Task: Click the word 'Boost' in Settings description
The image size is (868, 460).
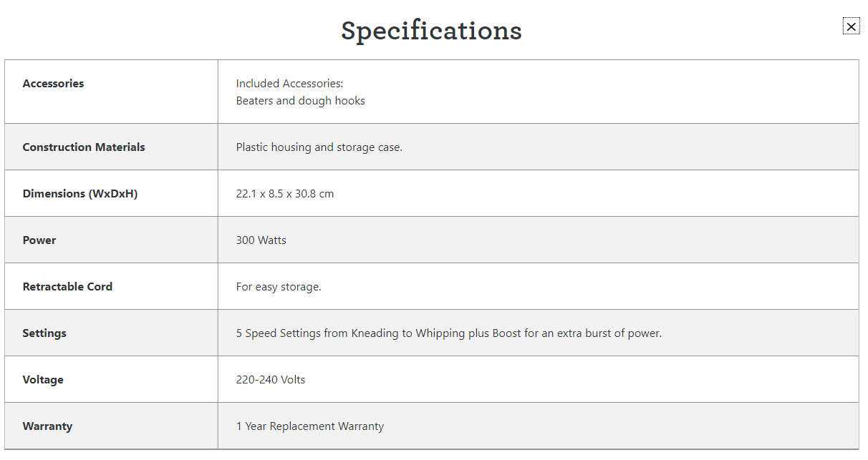Action: (506, 333)
